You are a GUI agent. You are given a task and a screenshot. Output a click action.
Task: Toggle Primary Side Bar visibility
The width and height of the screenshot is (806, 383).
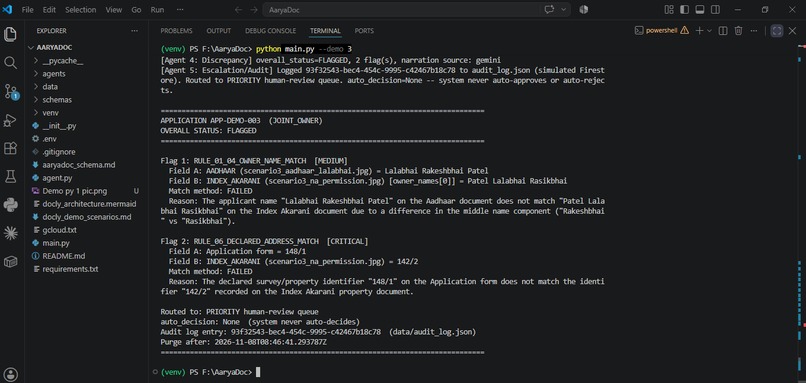[684, 10]
